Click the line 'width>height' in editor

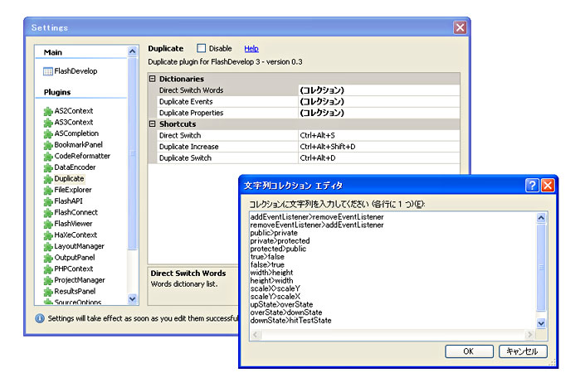(x=272, y=273)
